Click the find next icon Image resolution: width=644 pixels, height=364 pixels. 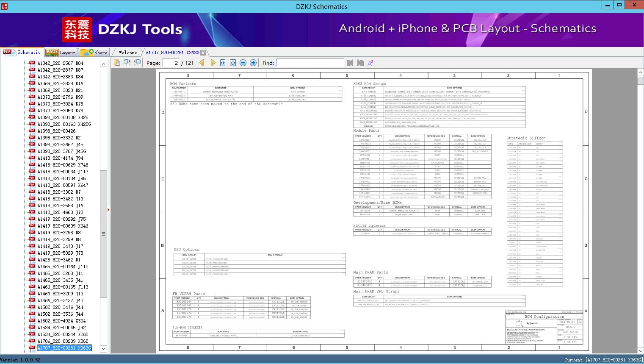[360, 63]
